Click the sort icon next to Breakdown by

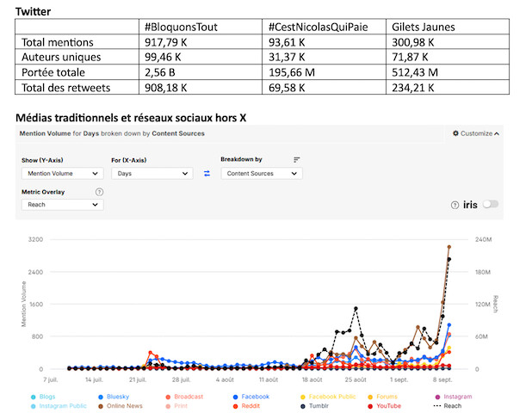click(297, 159)
